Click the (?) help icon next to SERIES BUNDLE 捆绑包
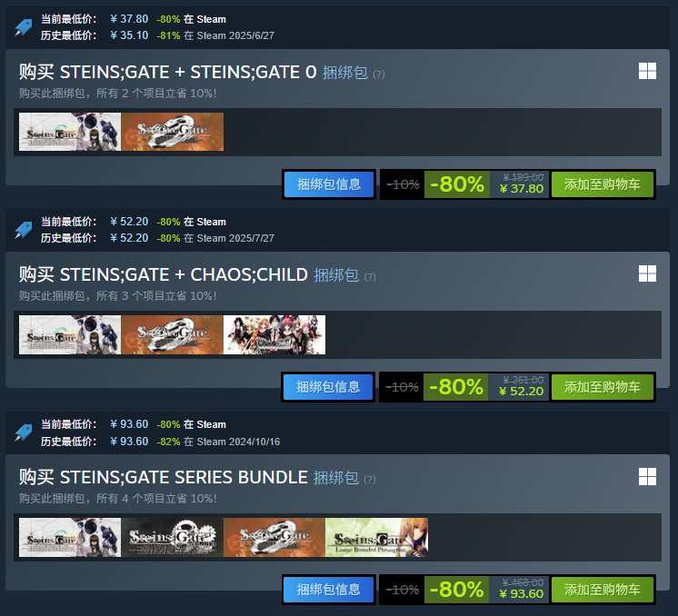678x616 pixels. [x=370, y=480]
